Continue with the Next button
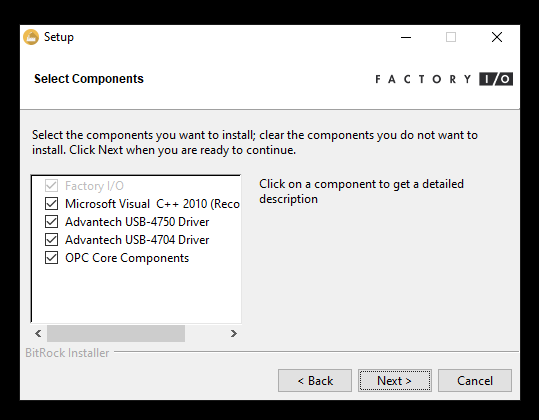Viewport: 539px width, 420px height. click(395, 380)
